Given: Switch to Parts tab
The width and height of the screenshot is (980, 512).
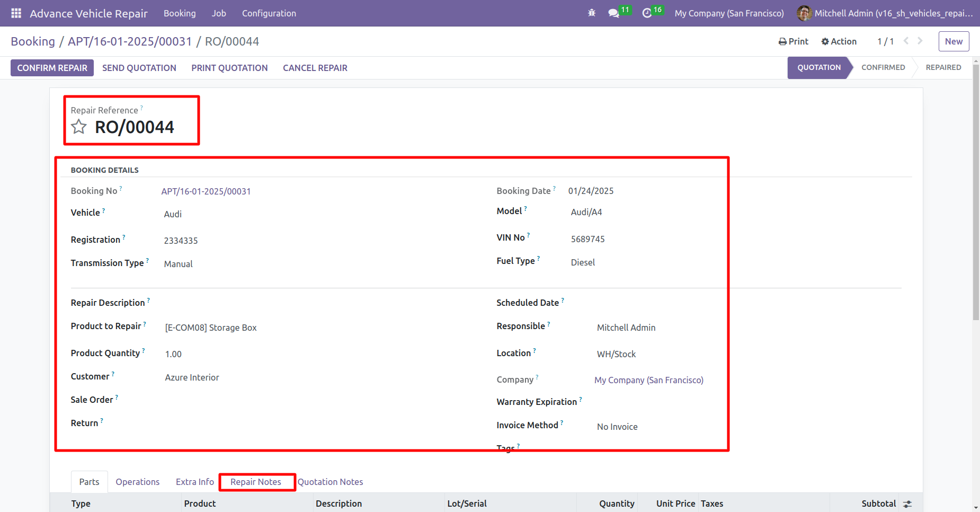Looking at the screenshot, I should pyautogui.click(x=89, y=482).
